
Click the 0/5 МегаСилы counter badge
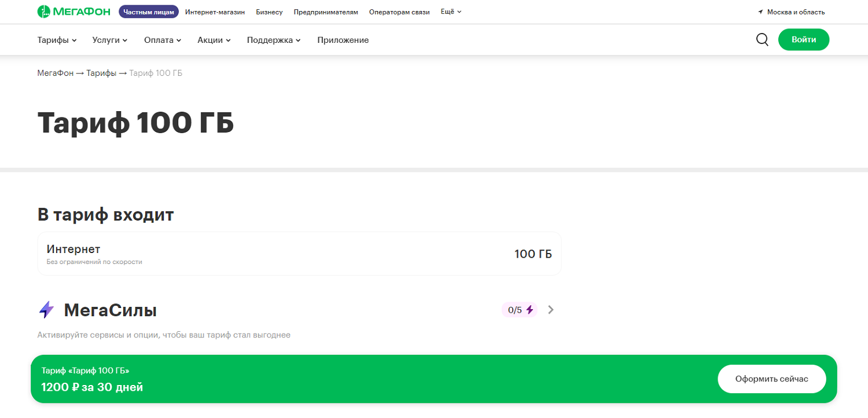pyautogui.click(x=519, y=310)
